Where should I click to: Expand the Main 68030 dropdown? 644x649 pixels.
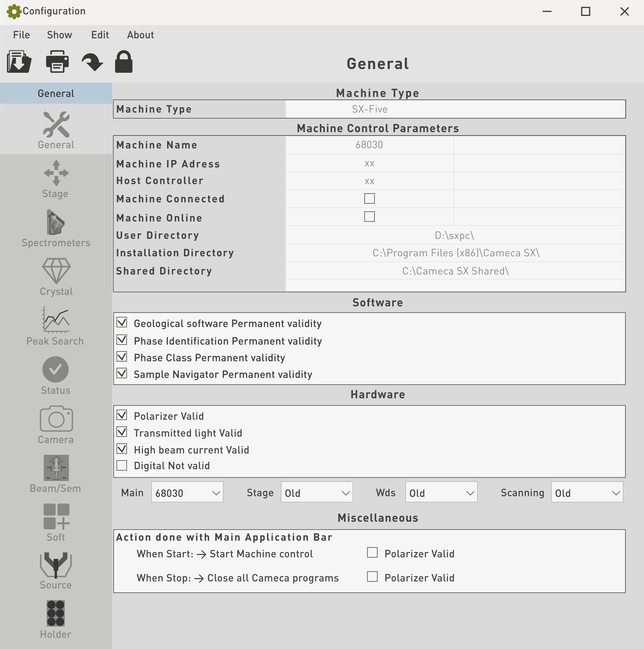(x=187, y=492)
